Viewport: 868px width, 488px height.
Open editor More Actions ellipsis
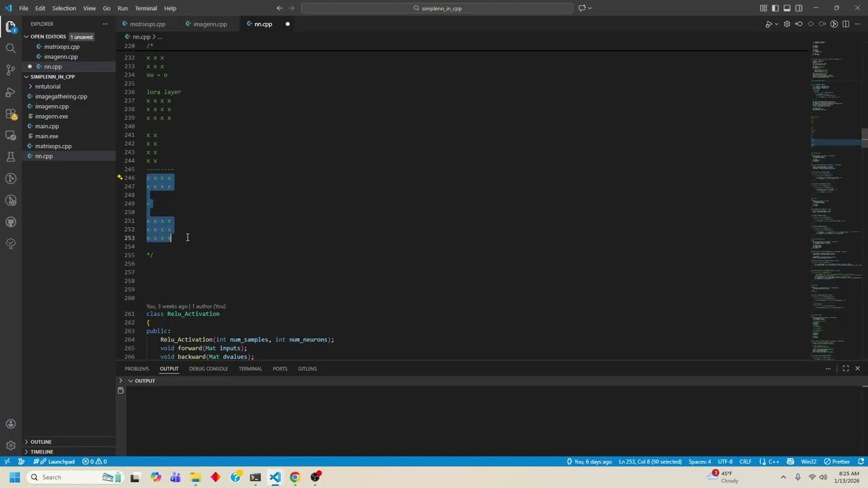tap(857, 24)
